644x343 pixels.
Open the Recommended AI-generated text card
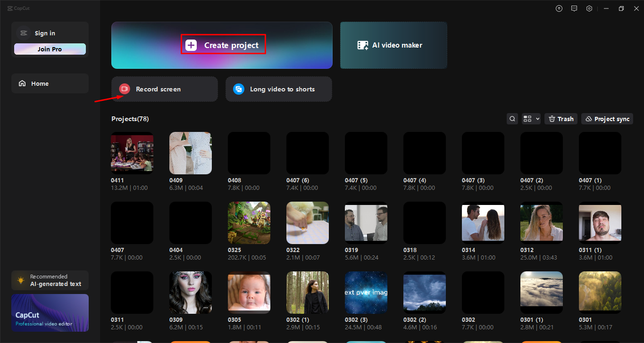tap(50, 280)
